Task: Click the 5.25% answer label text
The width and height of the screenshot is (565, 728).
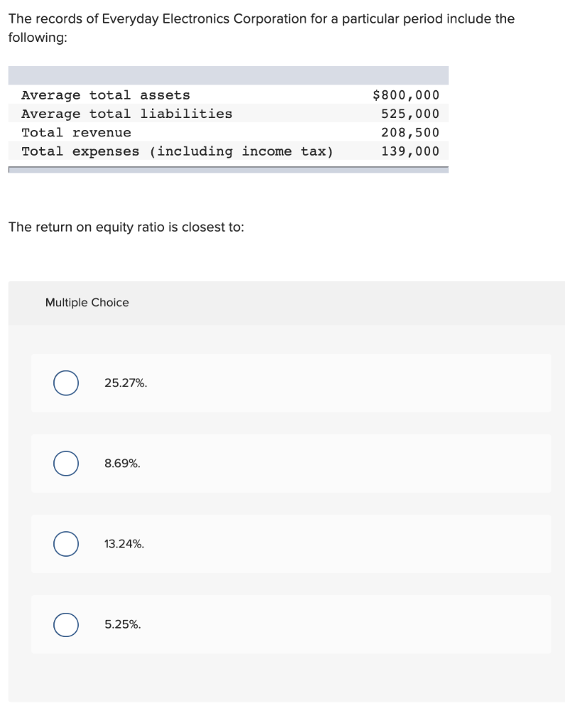Action: click(122, 624)
